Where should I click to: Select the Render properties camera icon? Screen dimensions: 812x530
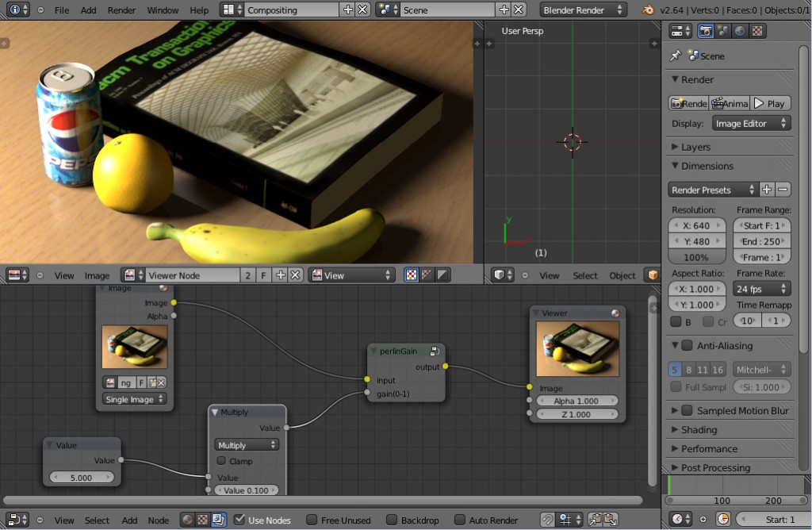706,29
